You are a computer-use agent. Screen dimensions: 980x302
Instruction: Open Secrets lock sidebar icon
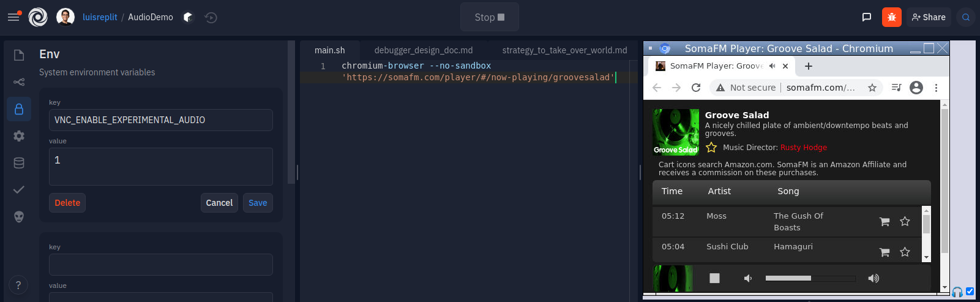19,109
